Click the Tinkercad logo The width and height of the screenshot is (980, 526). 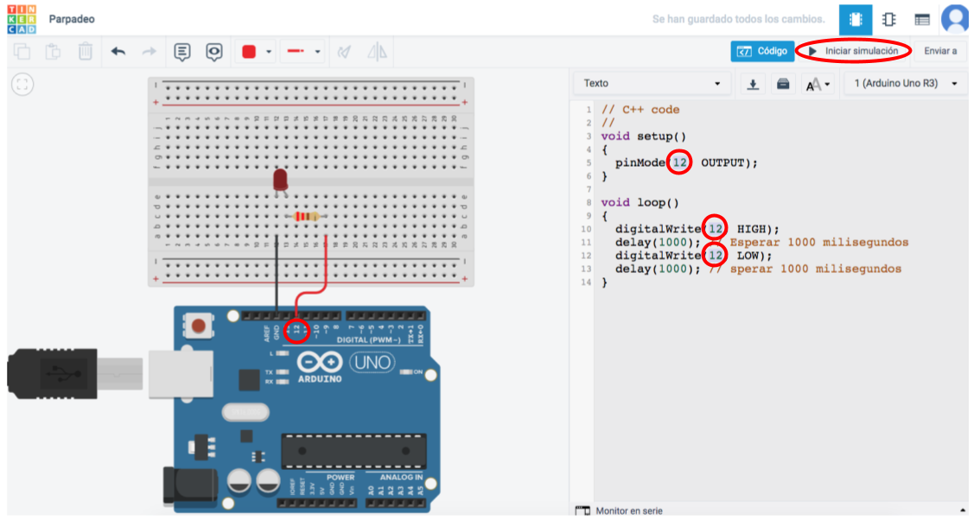21,19
